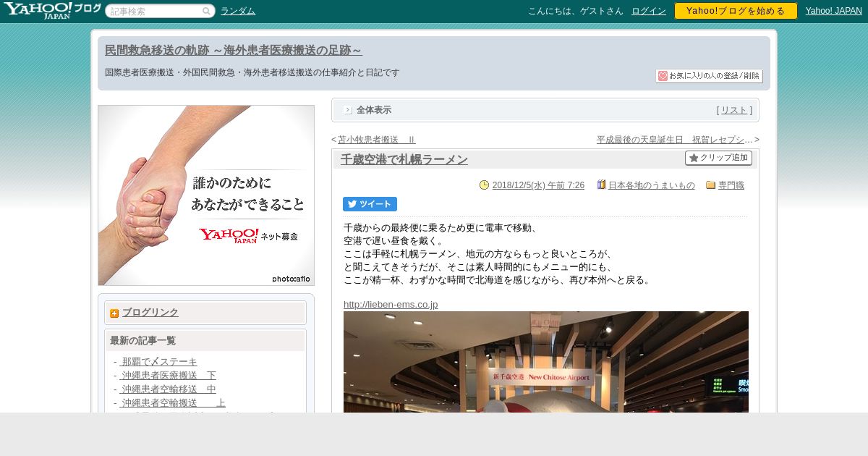Open recent article 沖縄患者医療搬送 下

pyautogui.click(x=168, y=376)
